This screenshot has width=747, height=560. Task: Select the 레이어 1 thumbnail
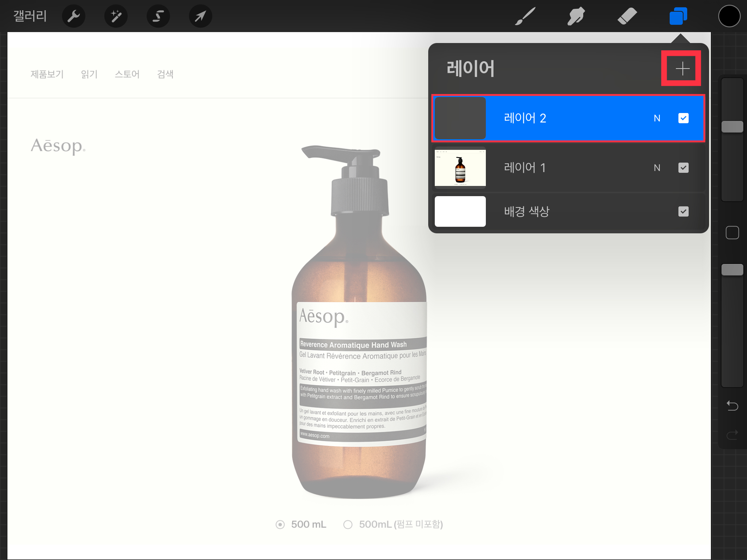coord(460,168)
